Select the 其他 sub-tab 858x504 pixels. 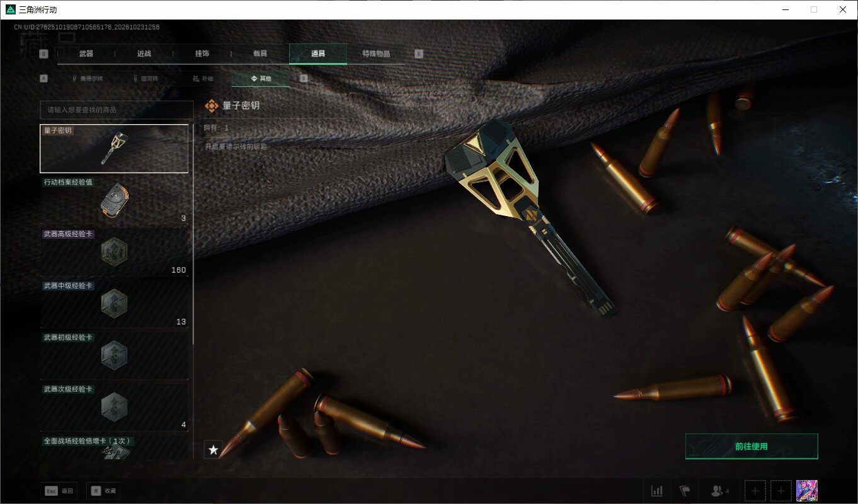coord(261,79)
